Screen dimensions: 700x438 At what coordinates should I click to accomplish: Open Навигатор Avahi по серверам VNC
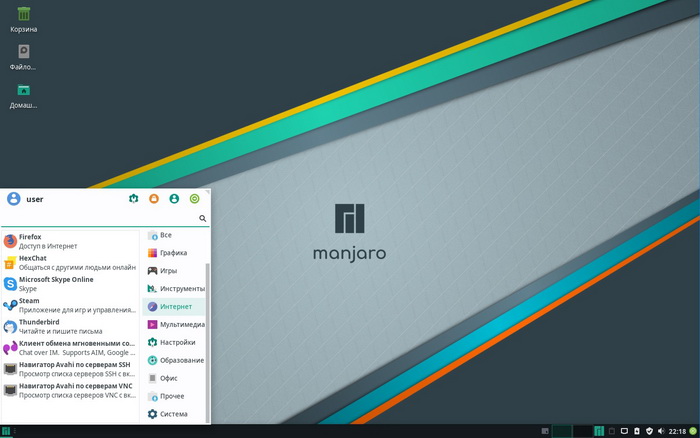(70, 391)
